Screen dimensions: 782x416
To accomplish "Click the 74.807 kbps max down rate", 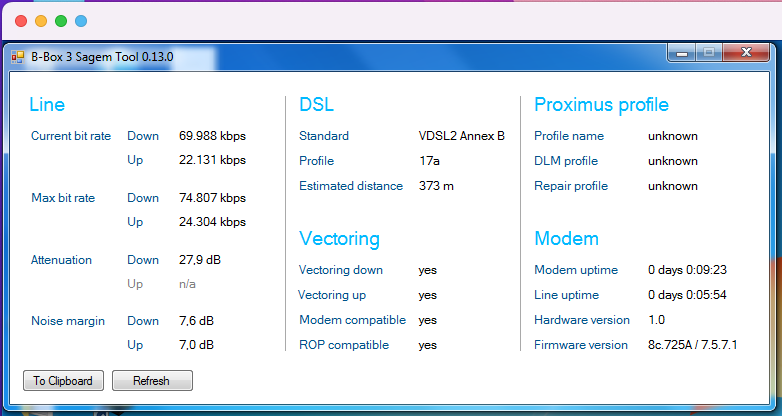I will pos(212,198).
